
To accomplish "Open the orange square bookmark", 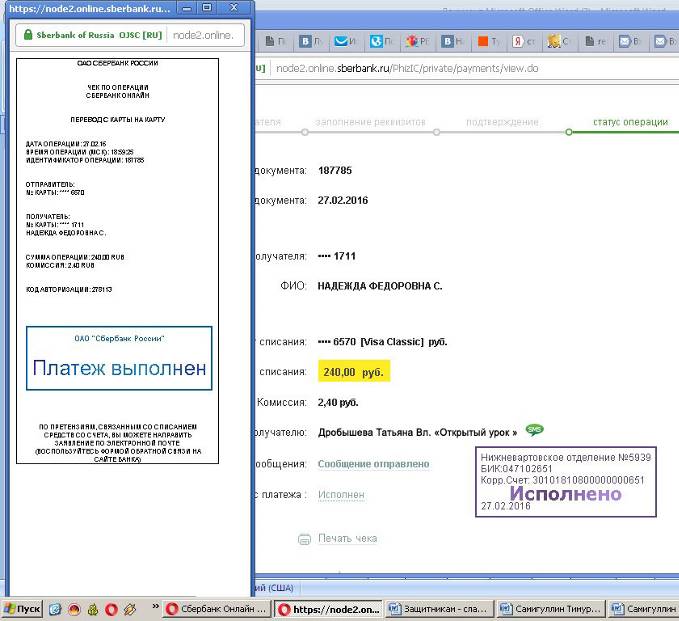I will click(483, 41).
